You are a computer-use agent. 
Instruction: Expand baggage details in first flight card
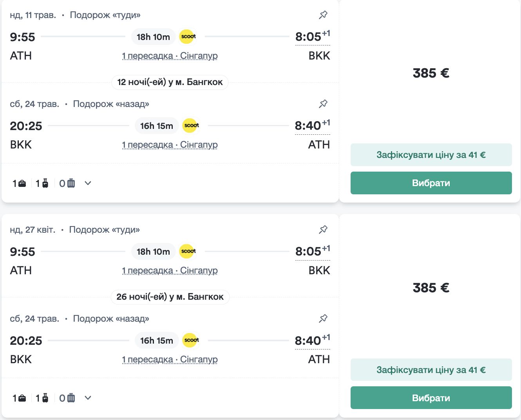click(88, 183)
